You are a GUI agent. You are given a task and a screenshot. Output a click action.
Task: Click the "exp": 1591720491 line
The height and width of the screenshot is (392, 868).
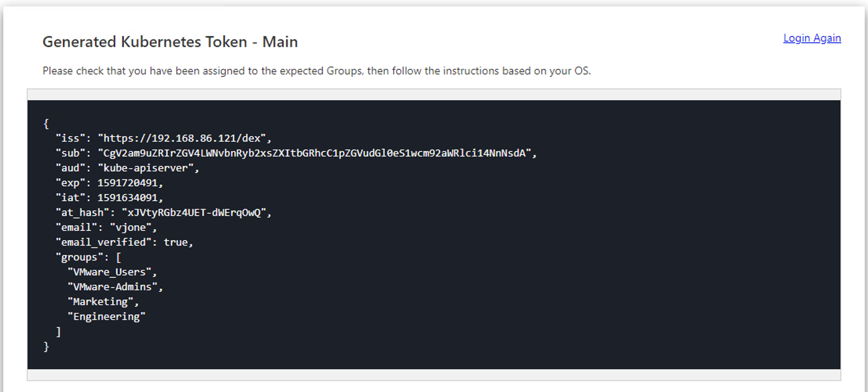click(x=109, y=183)
